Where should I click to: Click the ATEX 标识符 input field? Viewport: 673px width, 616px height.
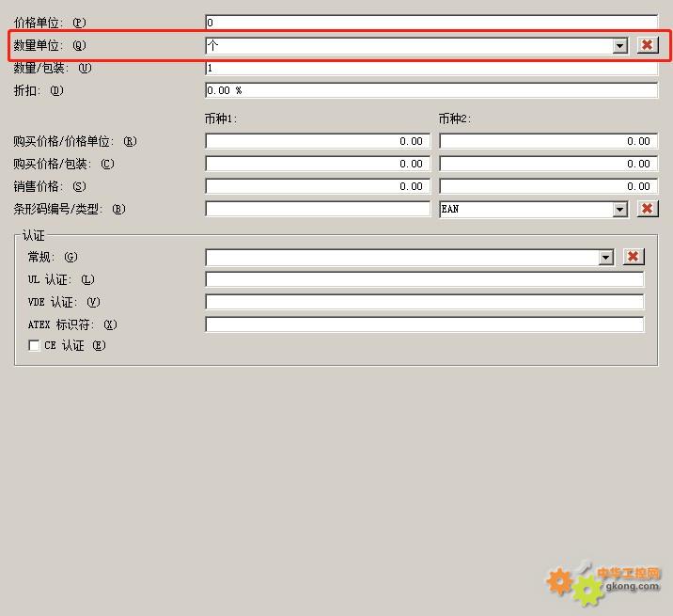click(x=425, y=324)
